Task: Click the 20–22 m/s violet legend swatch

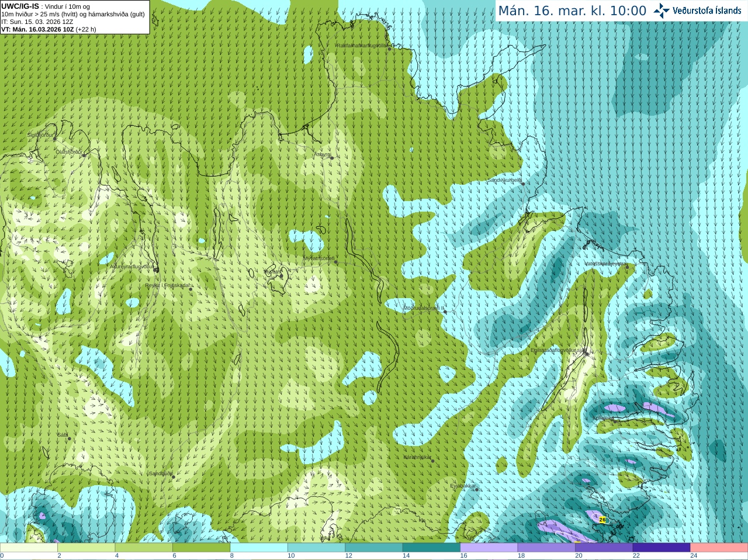Action: [x=604, y=548]
